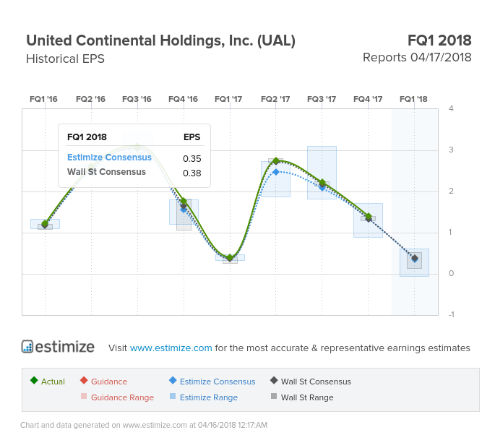
Task: Toggle the Wall St Consensus legend entry
Action: tap(311, 382)
